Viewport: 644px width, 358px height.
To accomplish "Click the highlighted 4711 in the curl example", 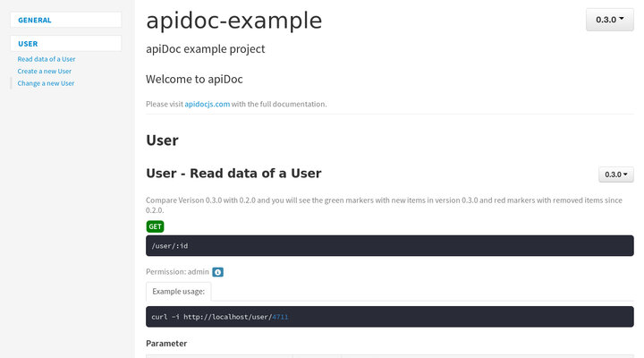I will tap(280, 317).
